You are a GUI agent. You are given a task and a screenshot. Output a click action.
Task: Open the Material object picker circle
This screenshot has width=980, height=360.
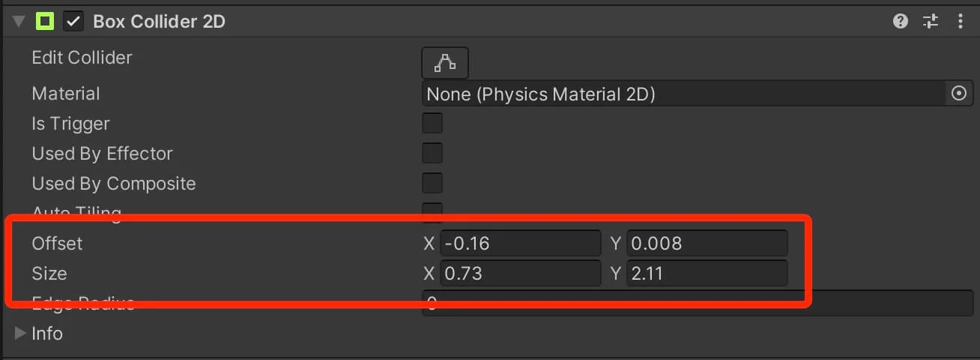958,94
